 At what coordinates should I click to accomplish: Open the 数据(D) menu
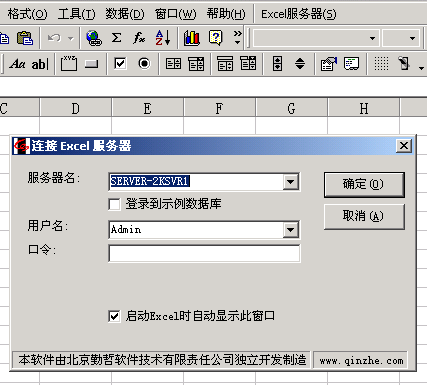click(125, 14)
